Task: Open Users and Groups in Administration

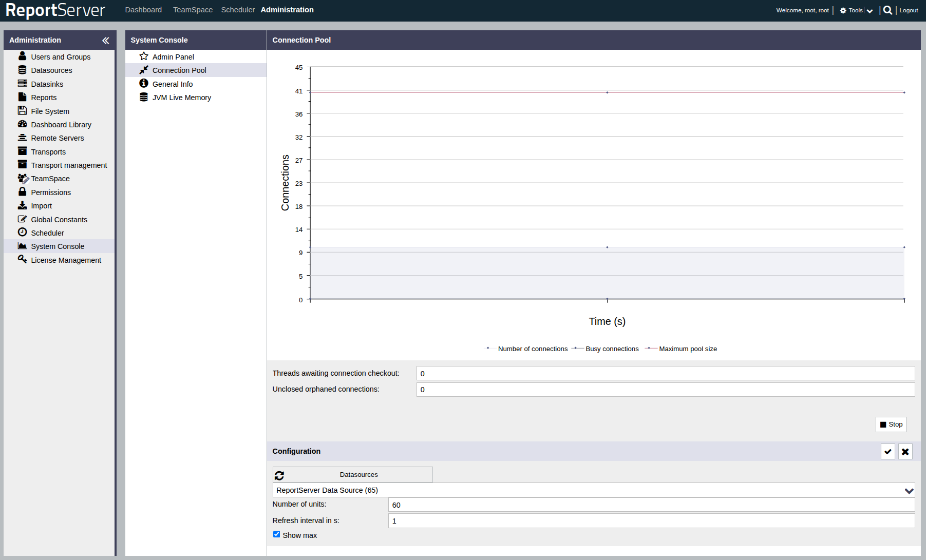Action: (x=61, y=57)
